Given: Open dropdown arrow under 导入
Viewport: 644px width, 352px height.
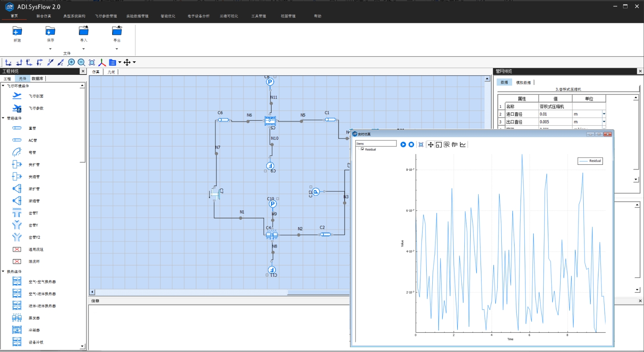Looking at the screenshot, I should point(83,49).
